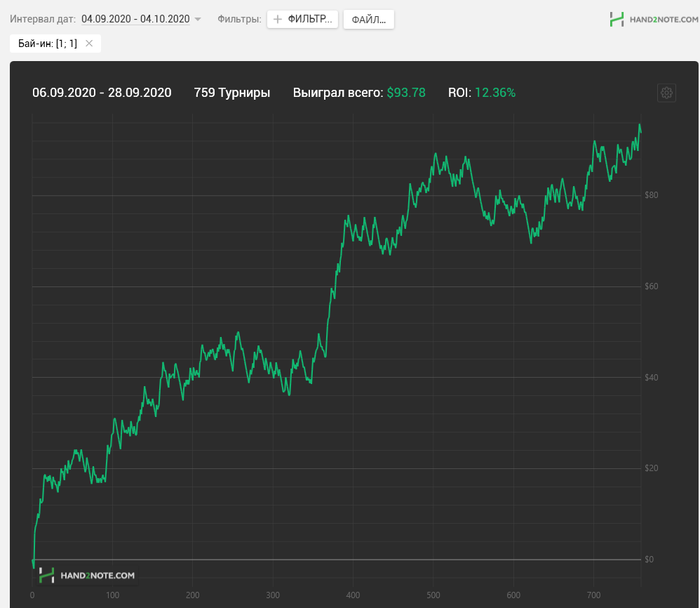Image resolution: width=700 pixels, height=608 pixels.
Task: Click the 759 Турниры label
Action: pyautogui.click(x=232, y=93)
